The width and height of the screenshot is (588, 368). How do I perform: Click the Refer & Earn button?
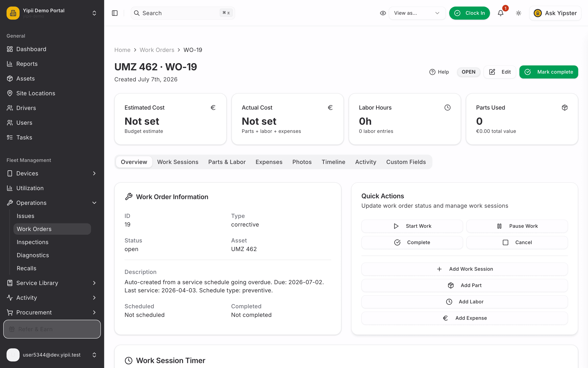(x=52, y=329)
